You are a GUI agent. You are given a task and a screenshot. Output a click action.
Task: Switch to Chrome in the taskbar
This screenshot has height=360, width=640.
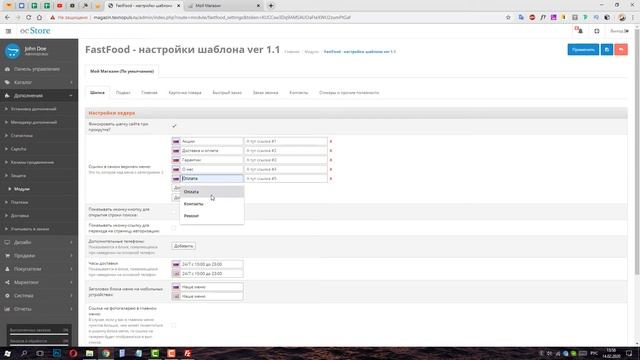(106, 353)
